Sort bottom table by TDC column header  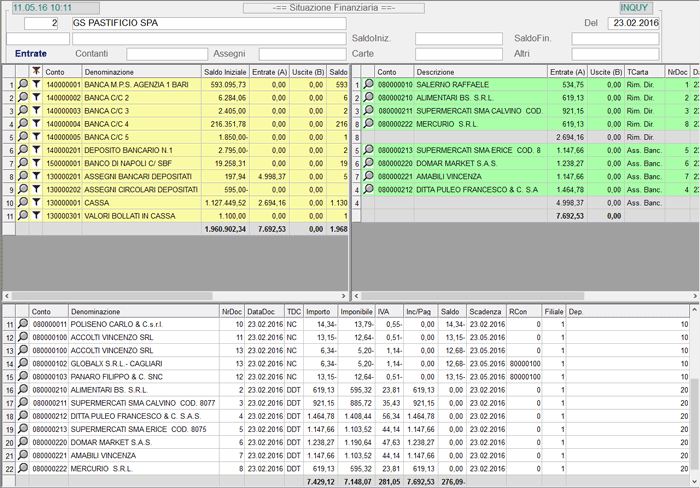click(x=294, y=312)
